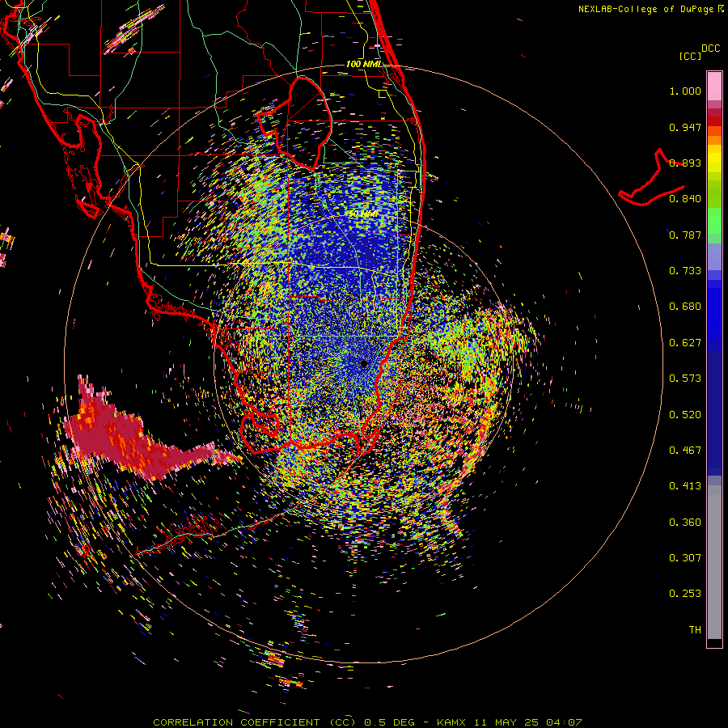Click the 0.360 legend value
Screen dimensions: 728x728
pyautogui.click(x=685, y=523)
